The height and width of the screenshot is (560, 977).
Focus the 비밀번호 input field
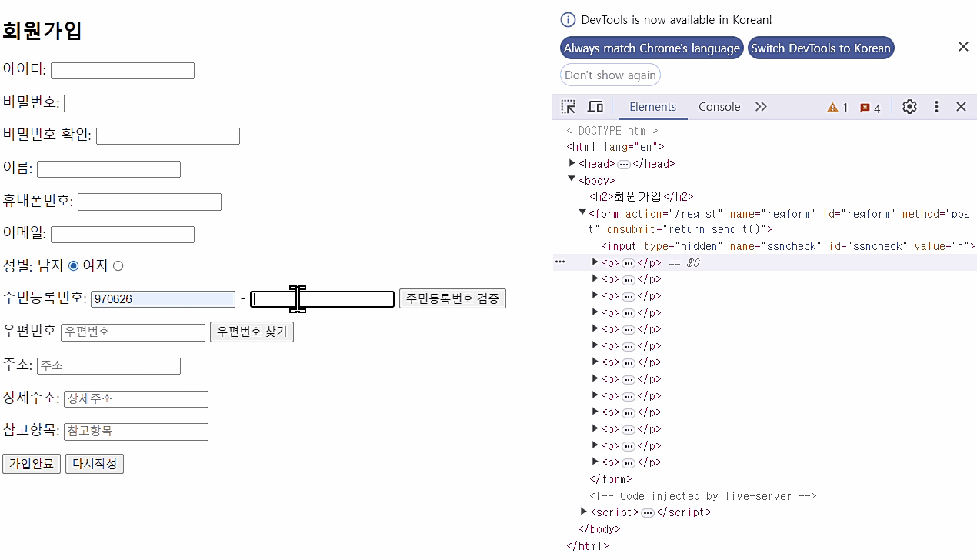[136, 103]
